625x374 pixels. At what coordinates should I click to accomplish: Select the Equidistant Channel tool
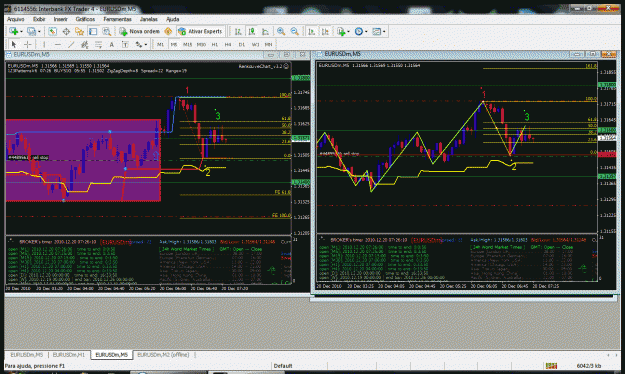[x=85, y=44]
